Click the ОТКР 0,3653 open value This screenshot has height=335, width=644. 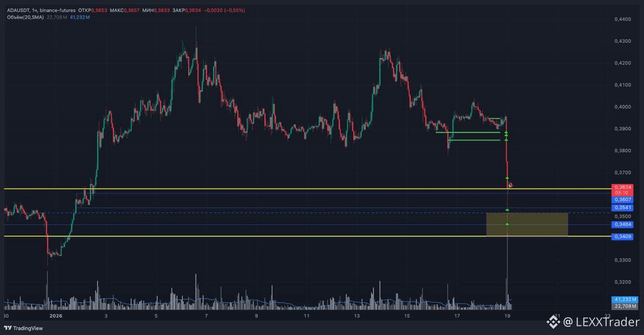tap(92, 10)
